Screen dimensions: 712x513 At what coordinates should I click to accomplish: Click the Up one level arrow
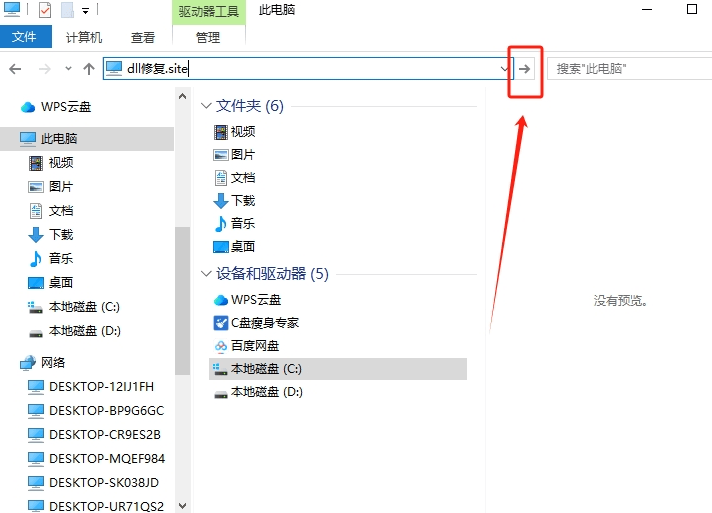tap(89, 69)
